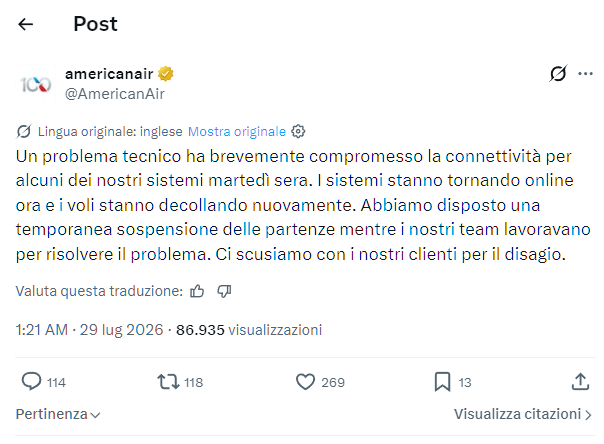Click the gold verified badge

(x=166, y=74)
